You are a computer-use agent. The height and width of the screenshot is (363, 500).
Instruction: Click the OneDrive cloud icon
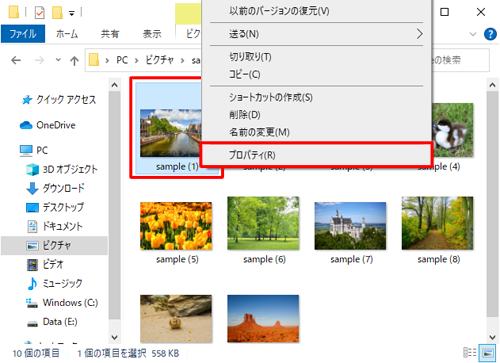26,125
